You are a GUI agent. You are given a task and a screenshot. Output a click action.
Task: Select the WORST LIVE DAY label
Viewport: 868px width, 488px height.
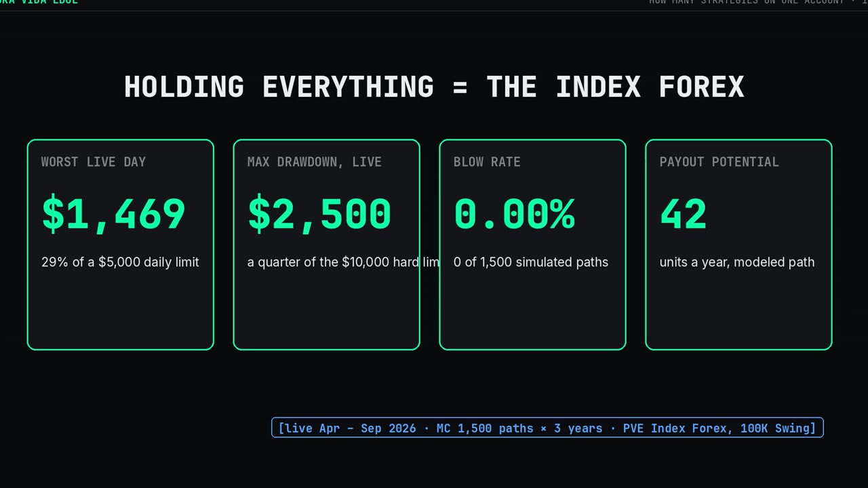[x=94, y=162]
